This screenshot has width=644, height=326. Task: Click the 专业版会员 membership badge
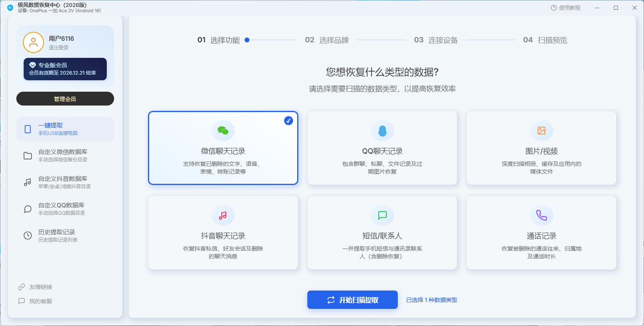pos(65,69)
